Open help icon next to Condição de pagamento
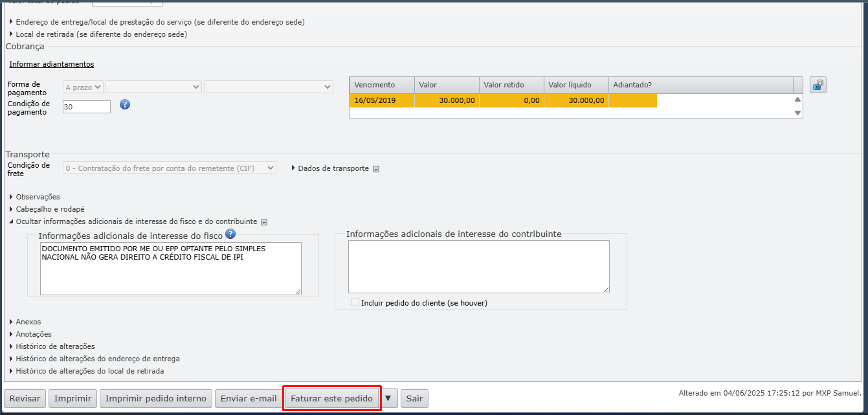The width and height of the screenshot is (868, 415). 126,104
